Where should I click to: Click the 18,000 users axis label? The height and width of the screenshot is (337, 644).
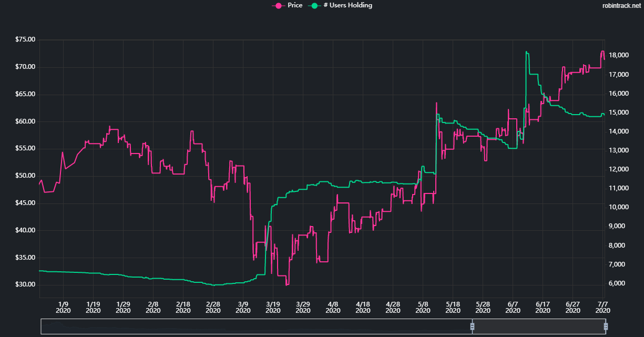pyautogui.click(x=619, y=55)
